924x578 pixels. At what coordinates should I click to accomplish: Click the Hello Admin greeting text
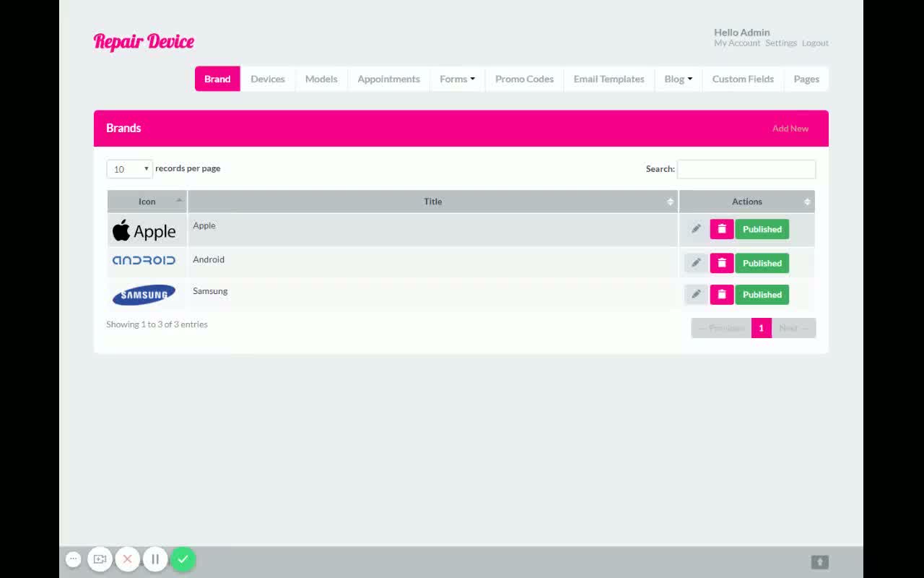(742, 33)
